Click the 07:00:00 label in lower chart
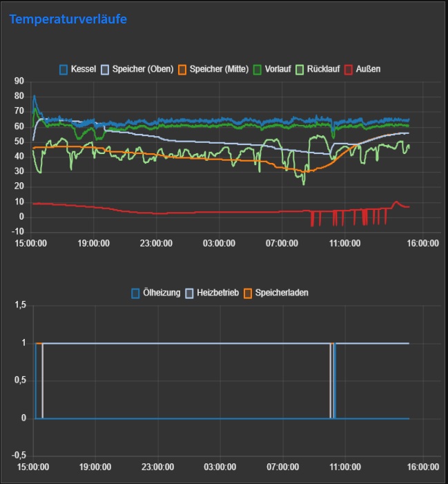 [x=282, y=467]
